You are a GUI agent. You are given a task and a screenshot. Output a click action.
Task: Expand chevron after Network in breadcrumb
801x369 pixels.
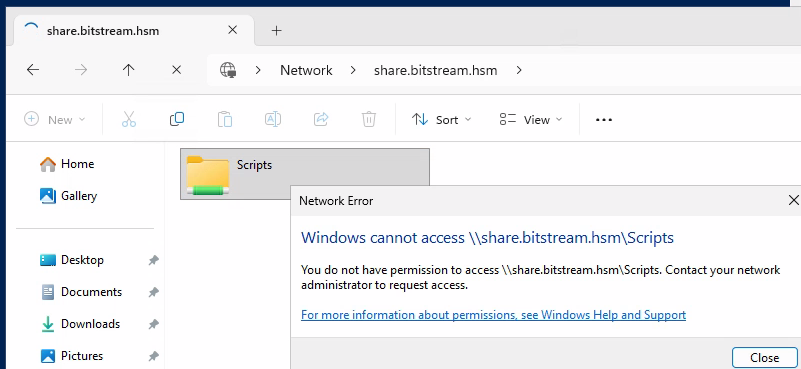pyautogui.click(x=353, y=71)
